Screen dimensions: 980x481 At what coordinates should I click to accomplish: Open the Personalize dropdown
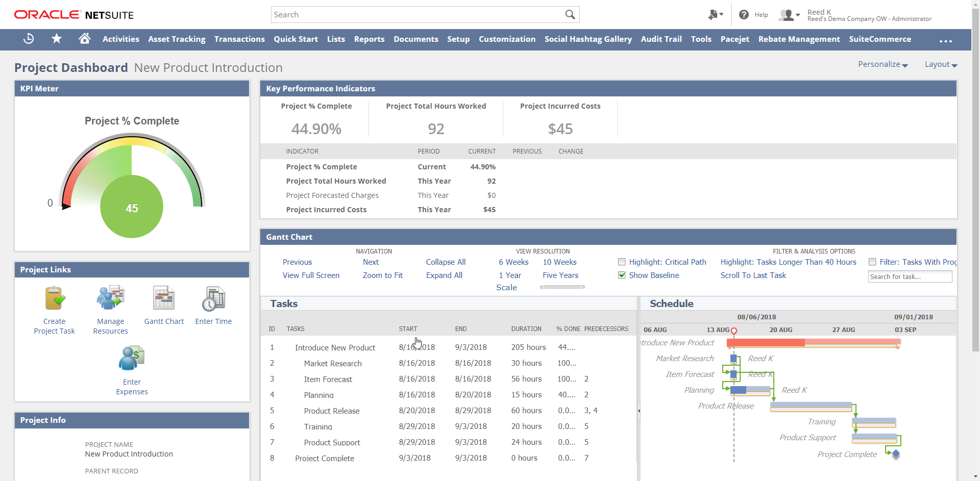click(x=883, y=64)
